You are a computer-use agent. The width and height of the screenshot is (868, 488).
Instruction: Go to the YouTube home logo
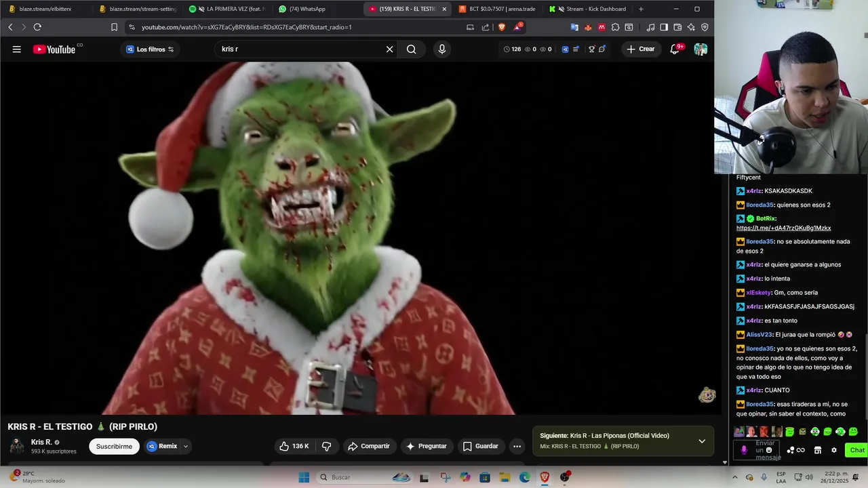54,49
